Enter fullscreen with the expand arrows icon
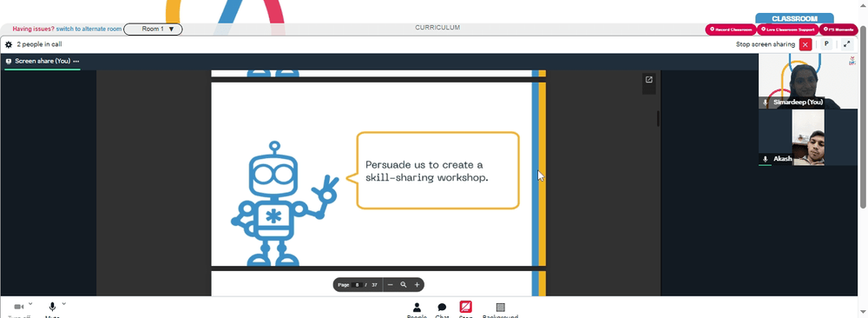Screen dimensions: 868x318 847,44
